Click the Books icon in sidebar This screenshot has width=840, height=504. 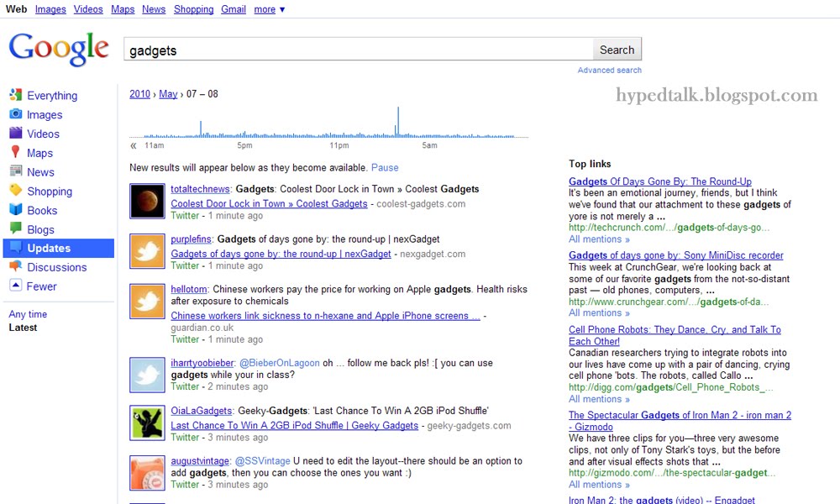tap(15, 209)
